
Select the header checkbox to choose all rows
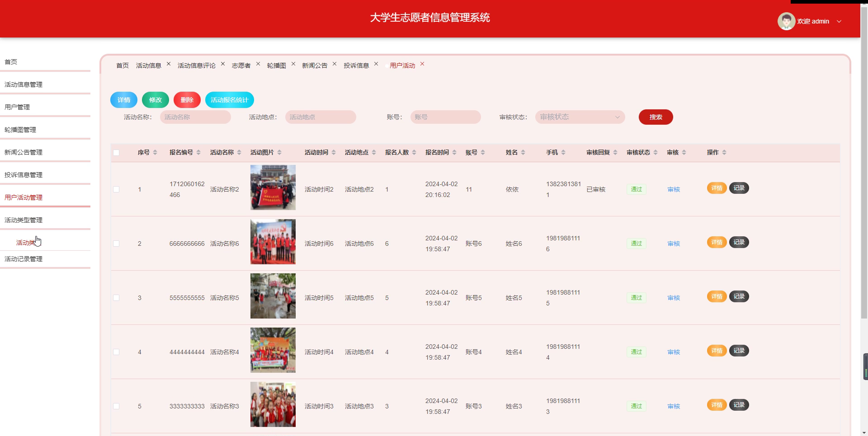[116, 153]
